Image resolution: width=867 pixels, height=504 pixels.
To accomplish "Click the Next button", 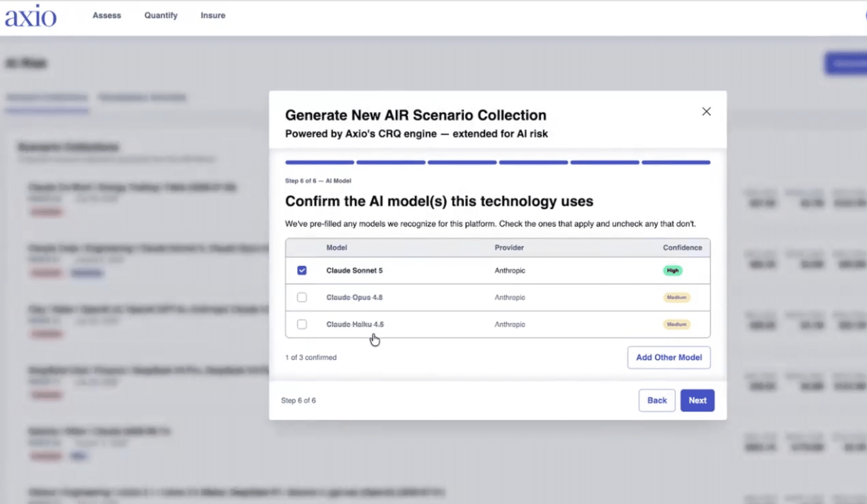I will [697, 400].
